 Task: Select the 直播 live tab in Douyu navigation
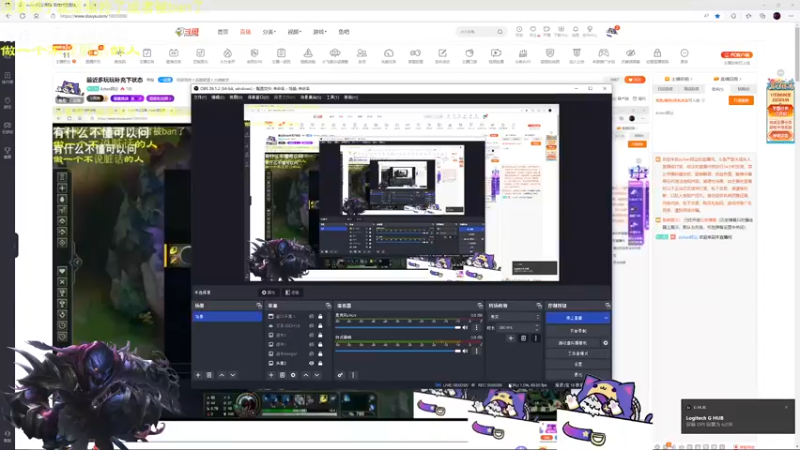(245, 32)
